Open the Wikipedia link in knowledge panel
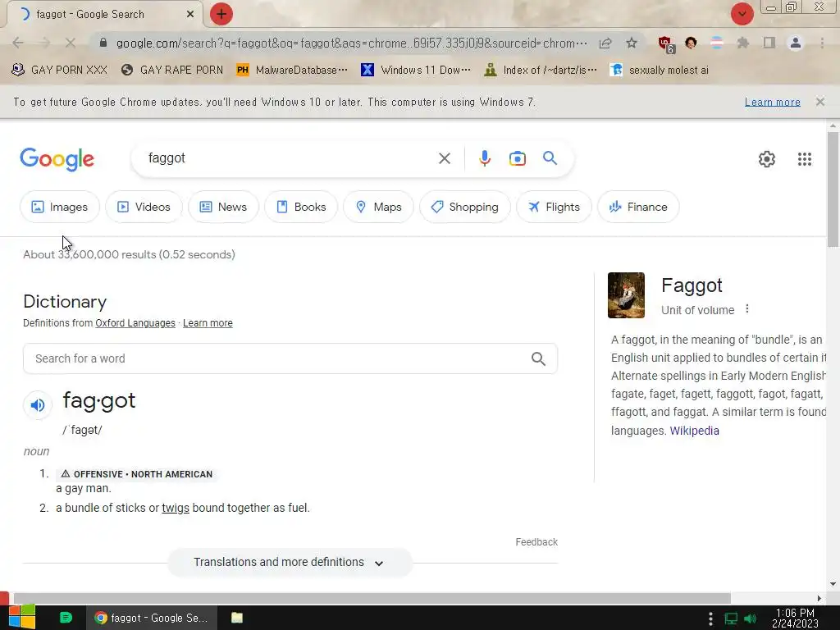Viewport: 840px width, 630px height. click(x=694, y=431)
